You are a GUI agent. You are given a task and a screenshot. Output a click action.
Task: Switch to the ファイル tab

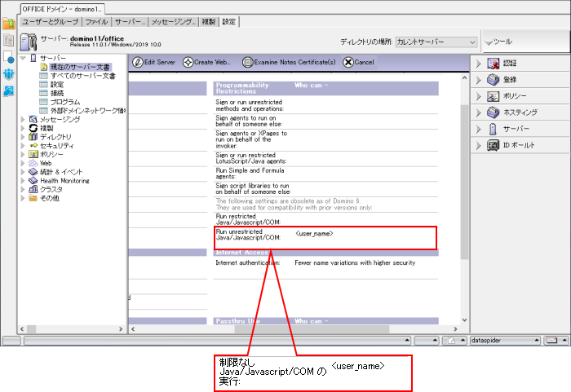coord(96,21)
